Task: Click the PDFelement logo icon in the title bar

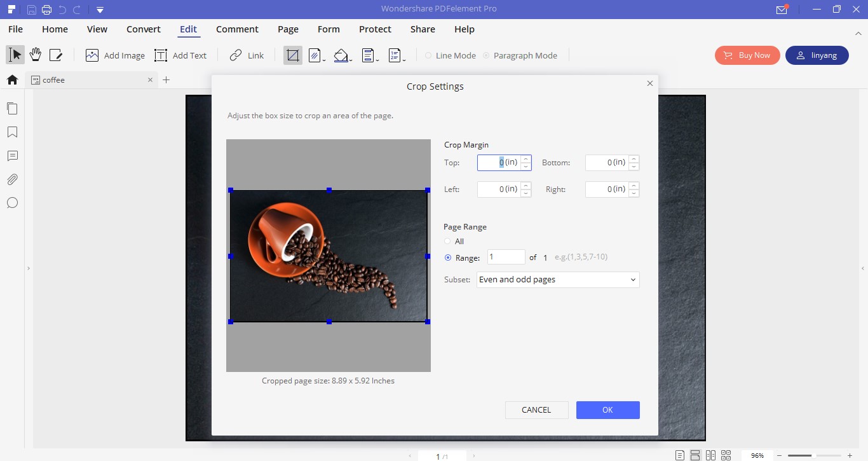Action: 12,9
